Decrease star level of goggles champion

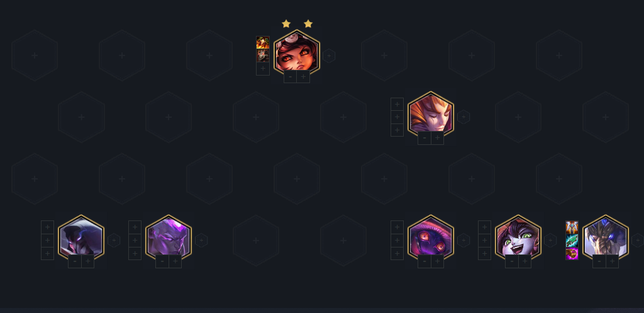291,76
